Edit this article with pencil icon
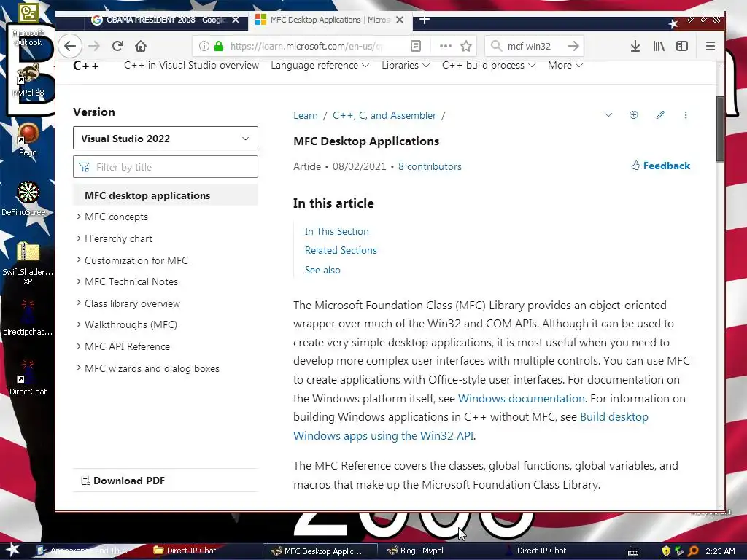 point(660,114)
